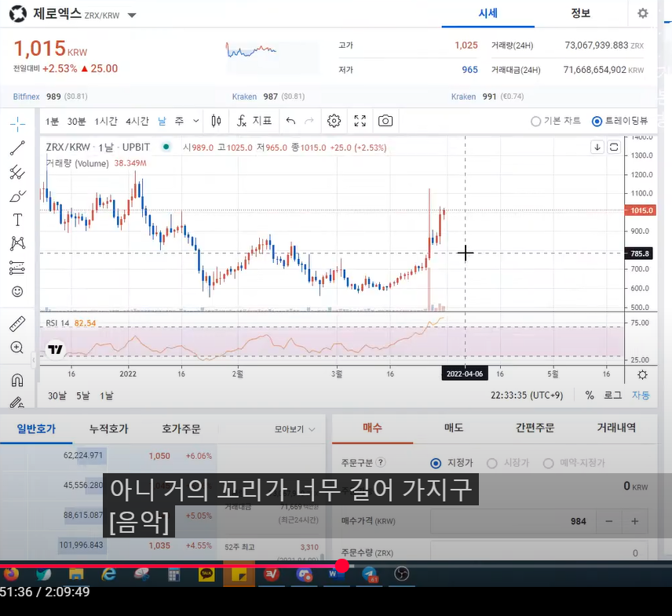The image size is (672, 616).
Task: Select the 시장가 order type
Action: click(508, 463)
